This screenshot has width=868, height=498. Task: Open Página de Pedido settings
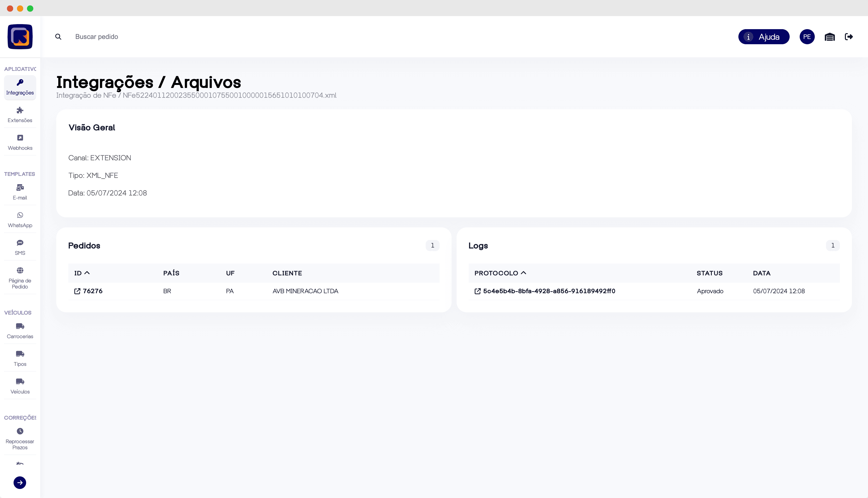pos(20,278)
